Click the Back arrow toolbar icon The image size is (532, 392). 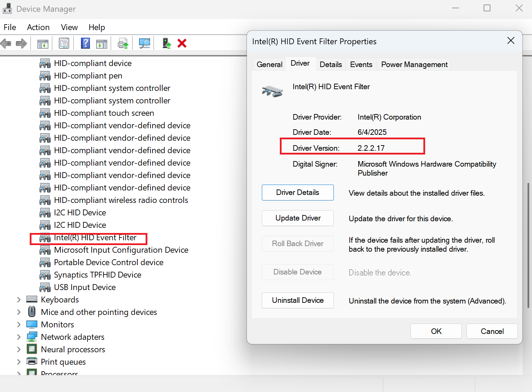(x=6, y=44)
